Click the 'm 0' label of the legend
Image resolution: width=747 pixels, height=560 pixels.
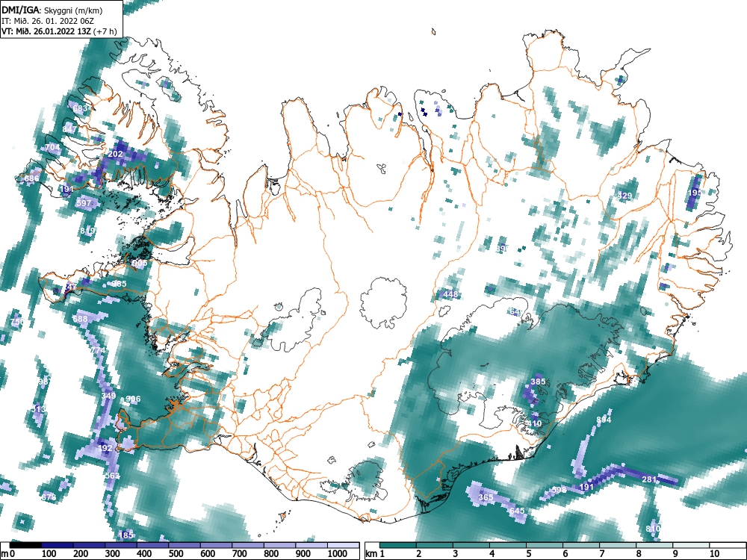(8, 554)
